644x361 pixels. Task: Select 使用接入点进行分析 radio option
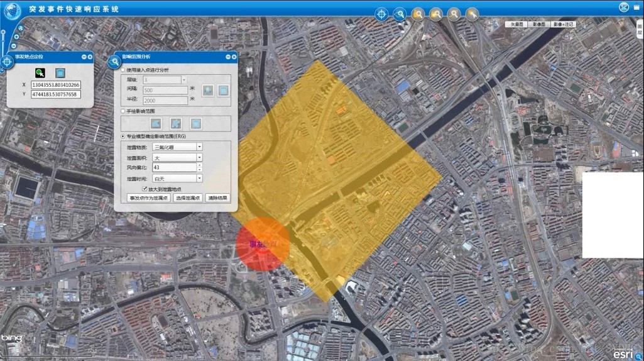123,70
